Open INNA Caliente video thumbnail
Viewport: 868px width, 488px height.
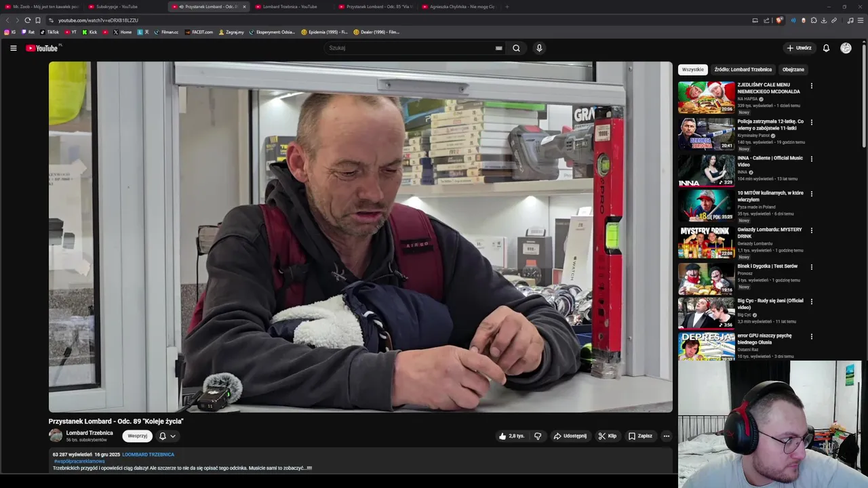coord(706,170)
